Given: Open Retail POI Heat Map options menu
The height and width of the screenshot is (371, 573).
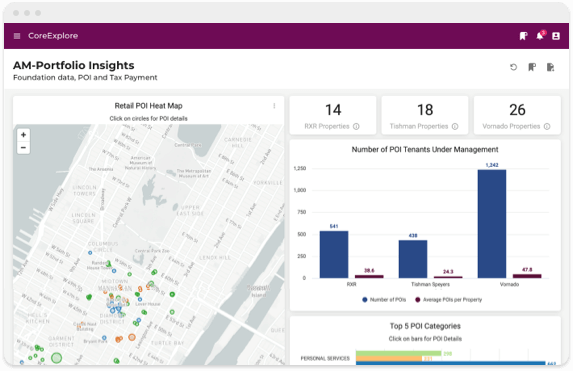Looking at the screenshot, I should click(x=274, y=106).
